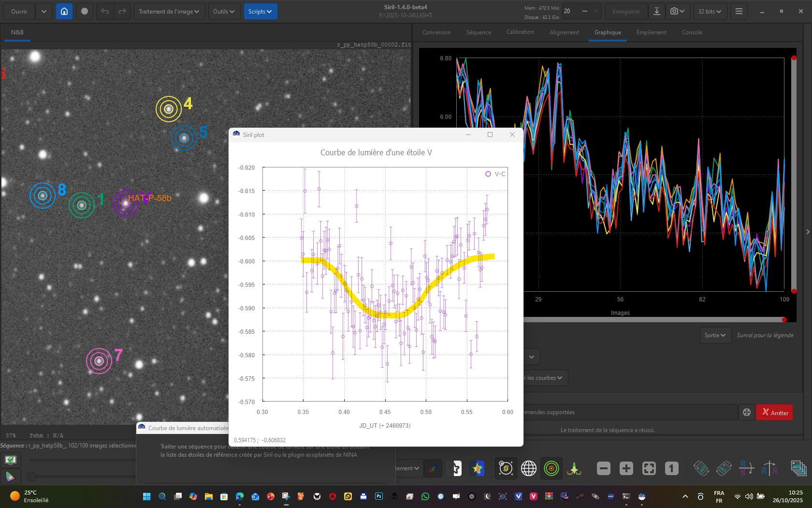812x508 pixels.
Task: Click the download save-as icon
Action: pos(656,11)
